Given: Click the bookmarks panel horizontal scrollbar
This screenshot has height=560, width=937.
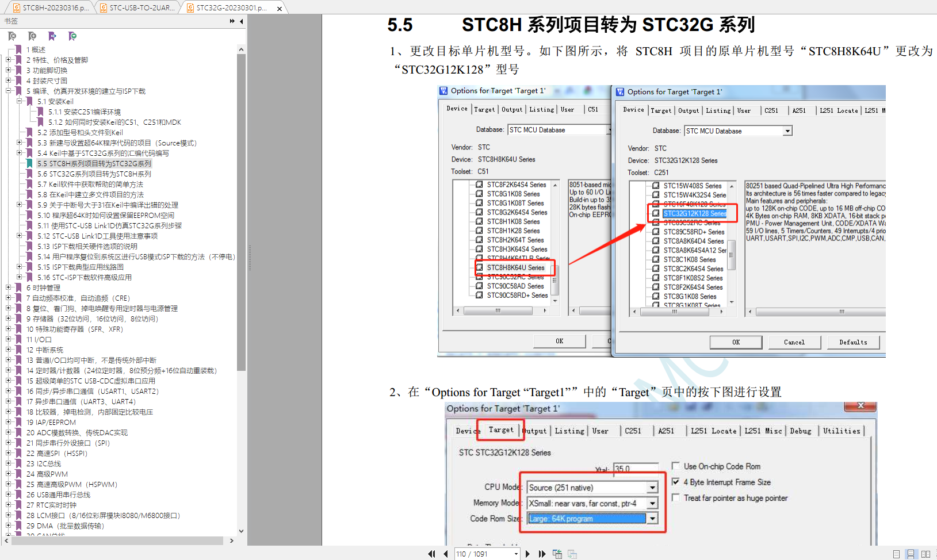Looking at the screenshot, I should [x=117, y=540].
